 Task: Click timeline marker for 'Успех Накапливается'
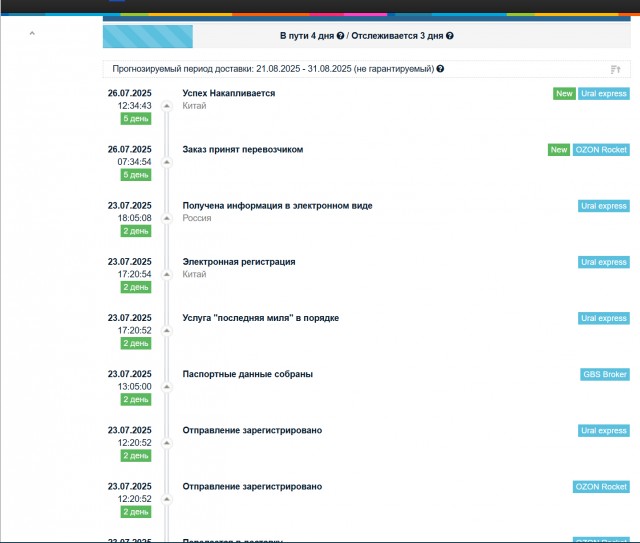point(167,106)
